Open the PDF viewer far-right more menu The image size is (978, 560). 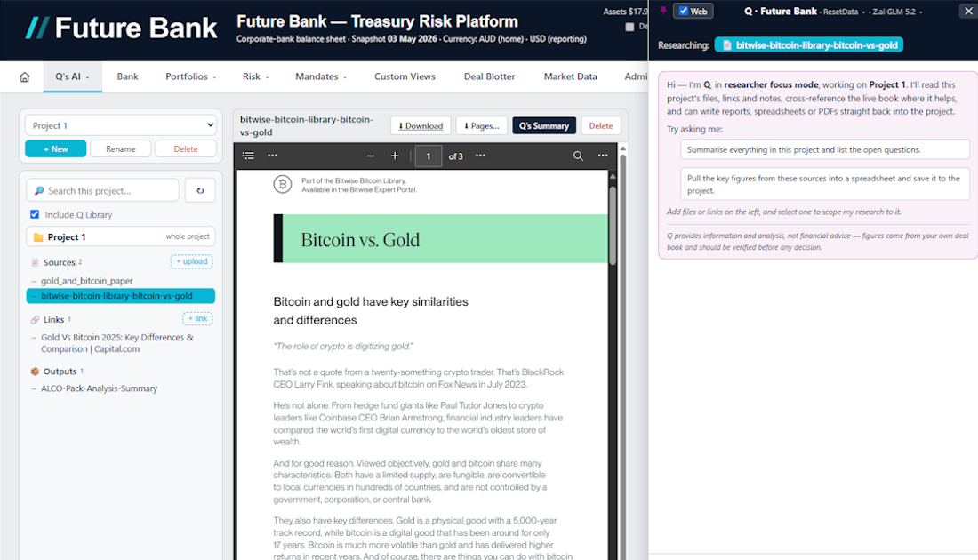603,156
